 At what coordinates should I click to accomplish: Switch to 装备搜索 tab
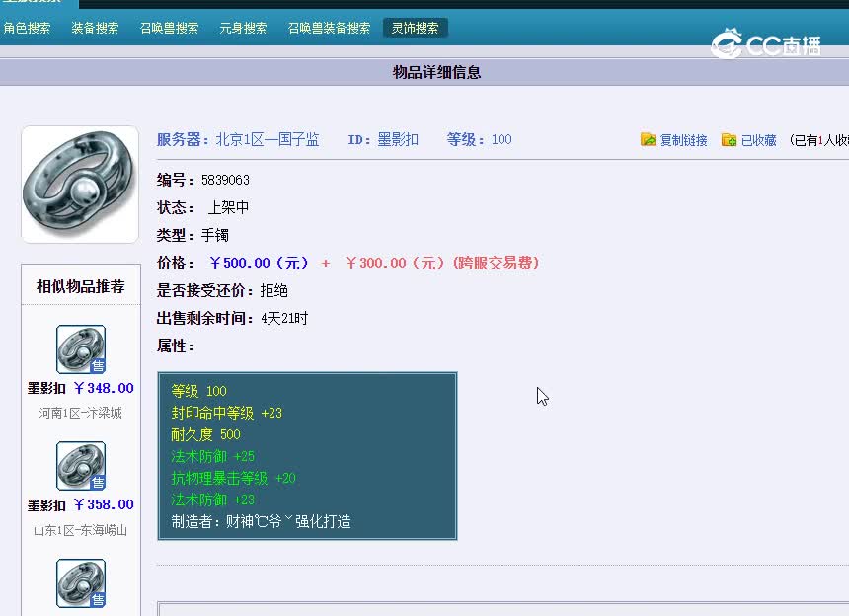click(95, 29)
